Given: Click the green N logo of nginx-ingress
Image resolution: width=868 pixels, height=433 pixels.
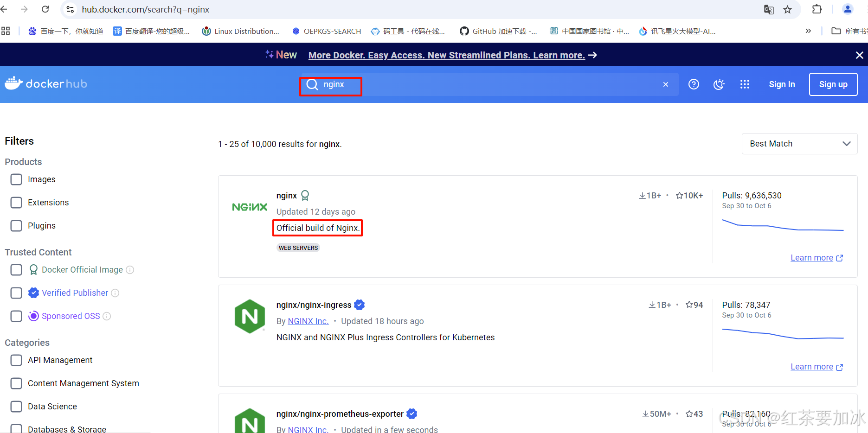Looking at the screenshot, I should [250, 316].
